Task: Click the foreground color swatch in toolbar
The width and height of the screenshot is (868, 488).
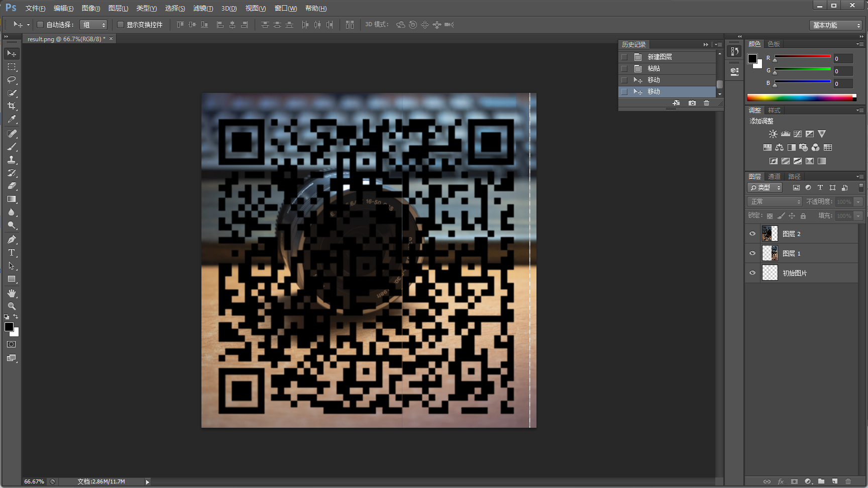Action: pyautogui.click(x=9, y=327)
